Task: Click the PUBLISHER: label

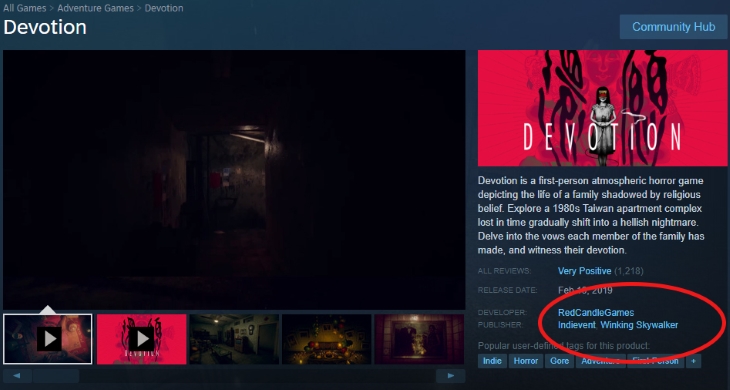Action: tap(500, 325)
